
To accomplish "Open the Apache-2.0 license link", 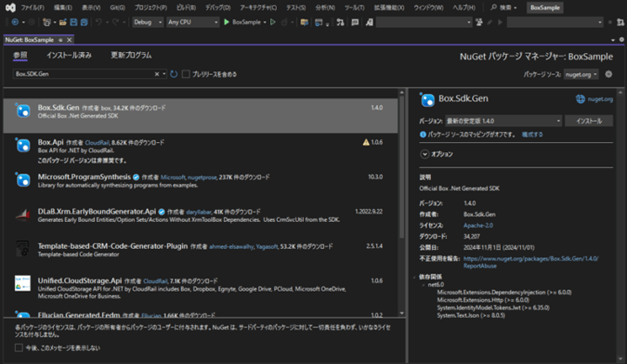I will tap(478, 224).
